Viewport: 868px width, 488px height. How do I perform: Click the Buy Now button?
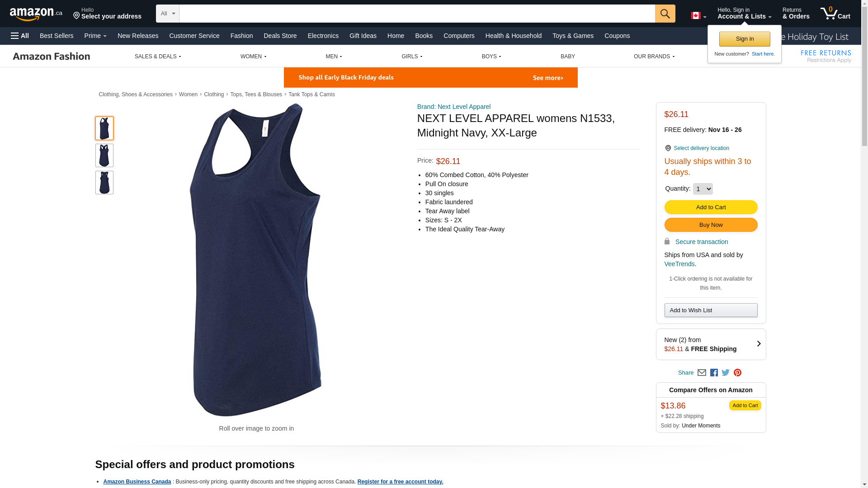[x=711, y=225]
